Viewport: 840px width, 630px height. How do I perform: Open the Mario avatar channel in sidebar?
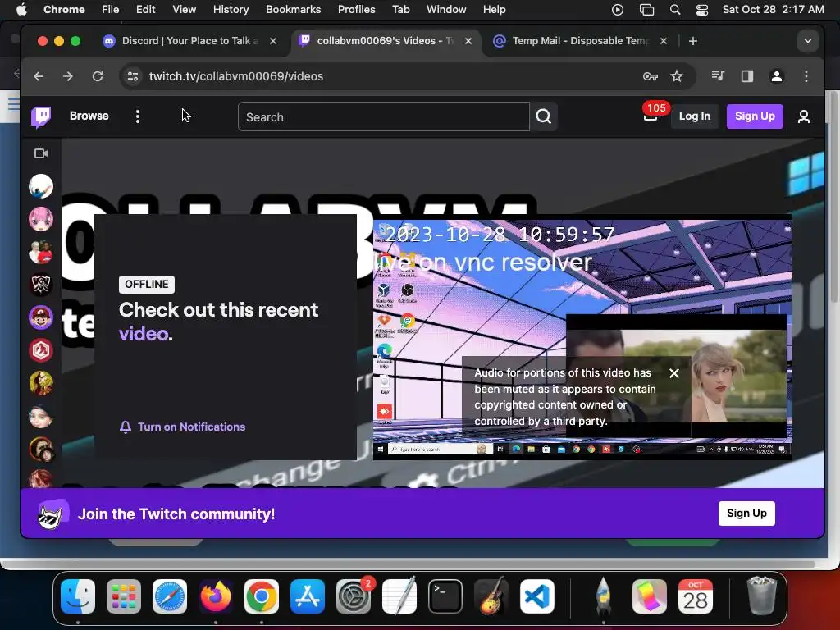tap(41, 317)
